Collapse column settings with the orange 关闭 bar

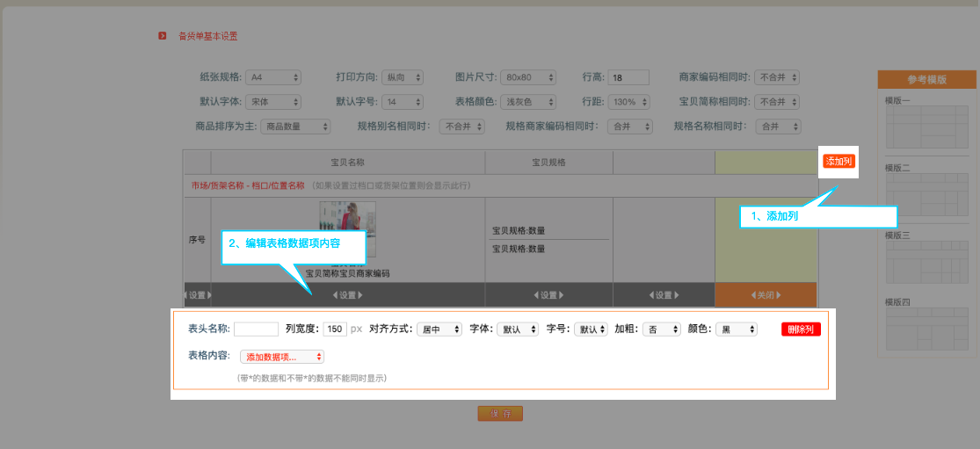(x=766, y=295)
